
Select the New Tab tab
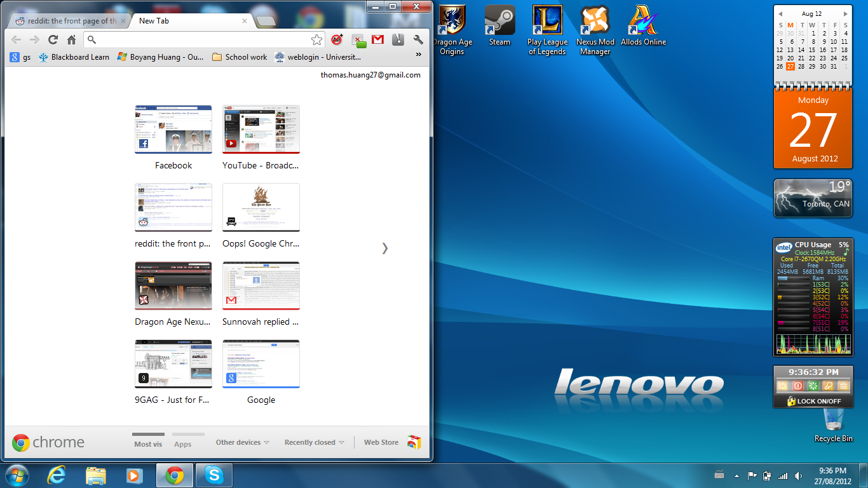pyautogui.click(x=189, y=21)
